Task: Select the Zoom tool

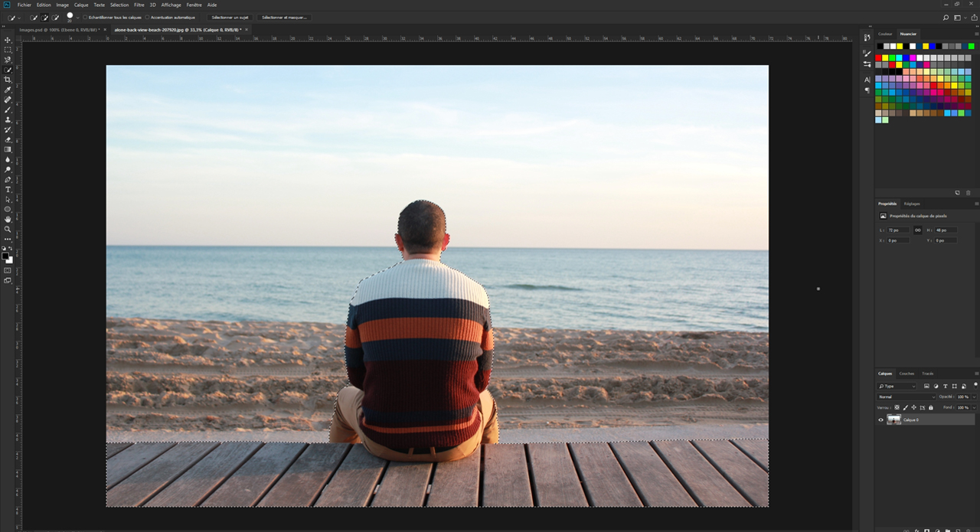Action: 8,229
